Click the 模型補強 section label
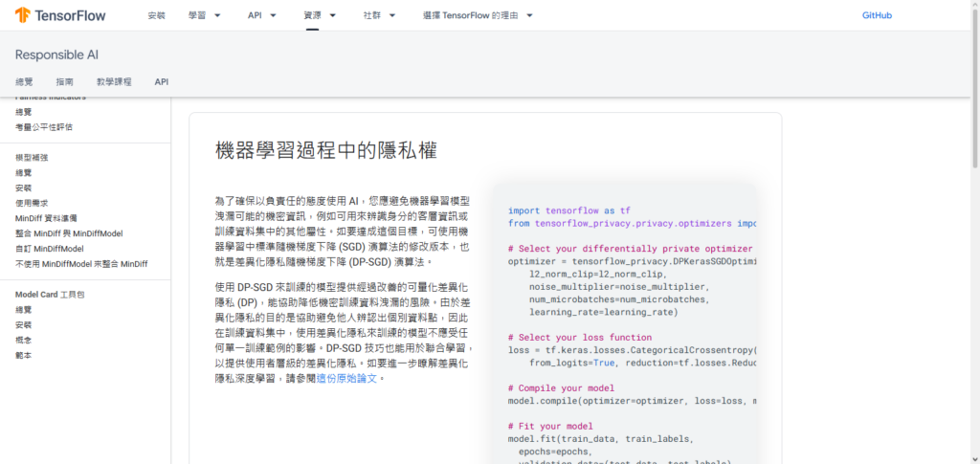 [x=32, y=157]
